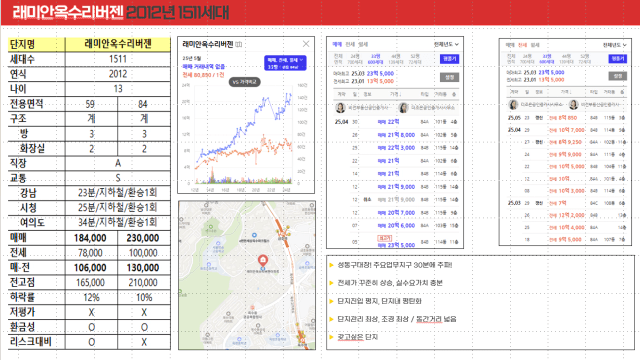Click the compare icon beside the chart title
The height and width of the screenshot is (360, 640).
[239, 44]
